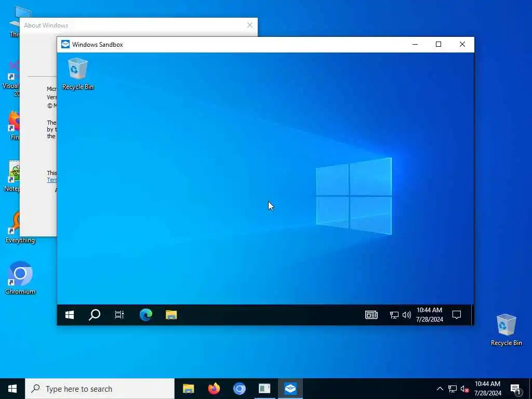Screen dimensions: 532x399
Task: Open Task View in the Sandbox taskbar
Action: click(x=119, y=315)
